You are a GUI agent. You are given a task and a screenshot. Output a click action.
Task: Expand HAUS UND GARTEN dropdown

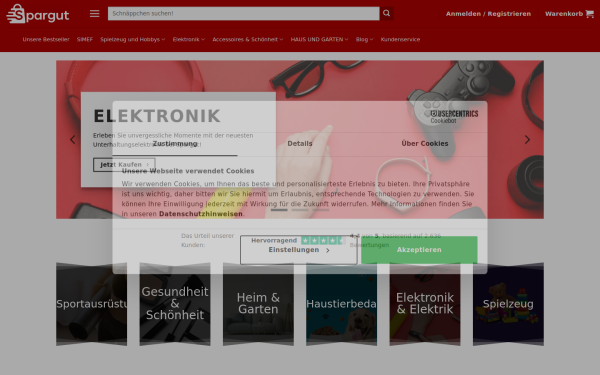click(319, 39)
